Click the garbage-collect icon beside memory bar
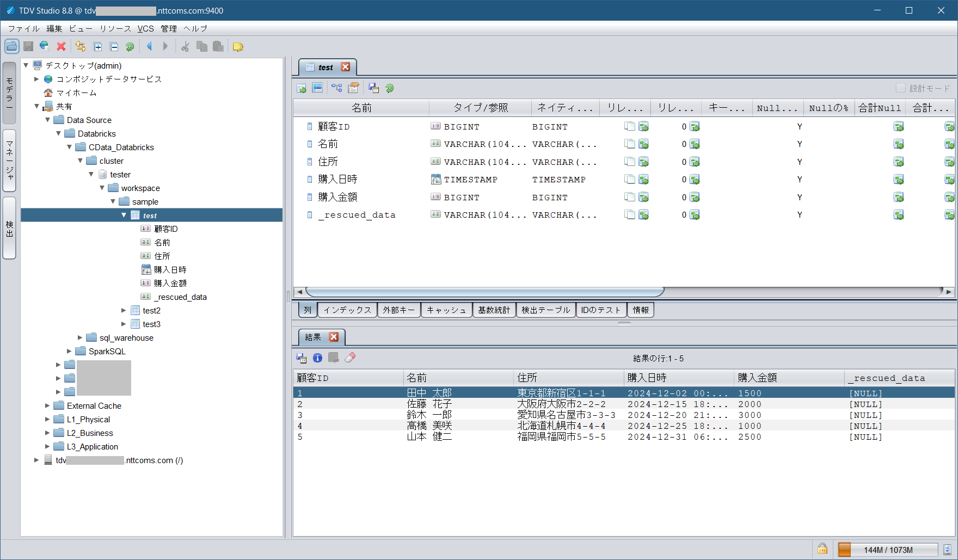Screen dimensions: 958x560 click(947, 550)
